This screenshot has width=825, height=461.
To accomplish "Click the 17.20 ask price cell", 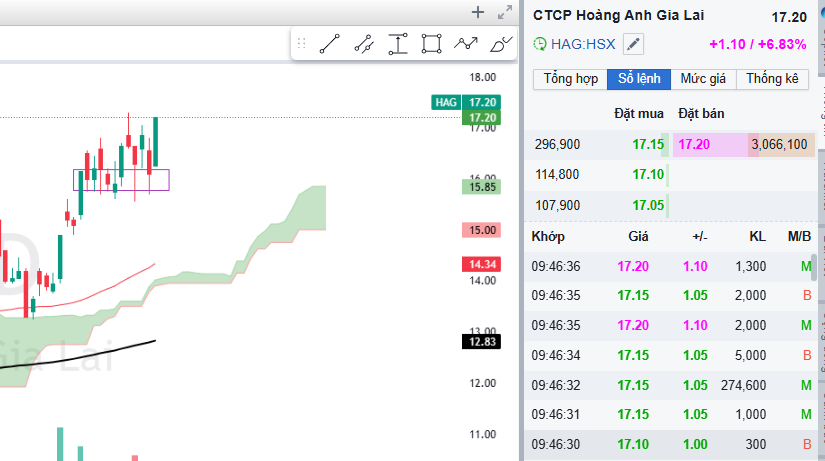I will coord(693,145).
